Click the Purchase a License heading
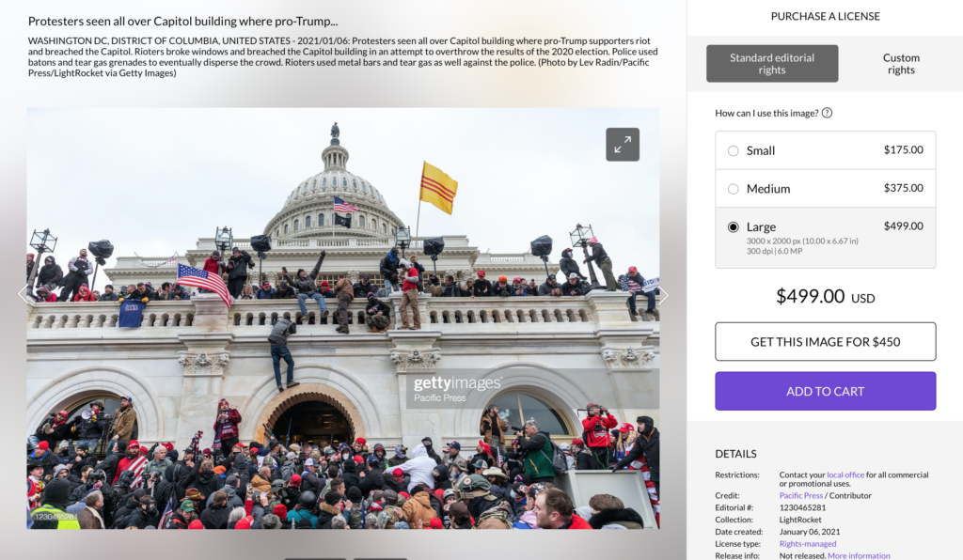This screenshot has height=560, width=963. (x=826, y=17)
